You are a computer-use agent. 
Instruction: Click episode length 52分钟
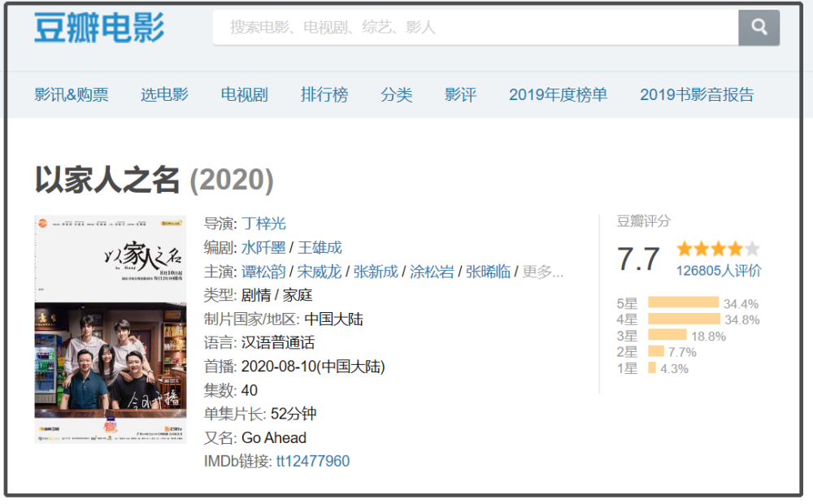pos(293,414)
